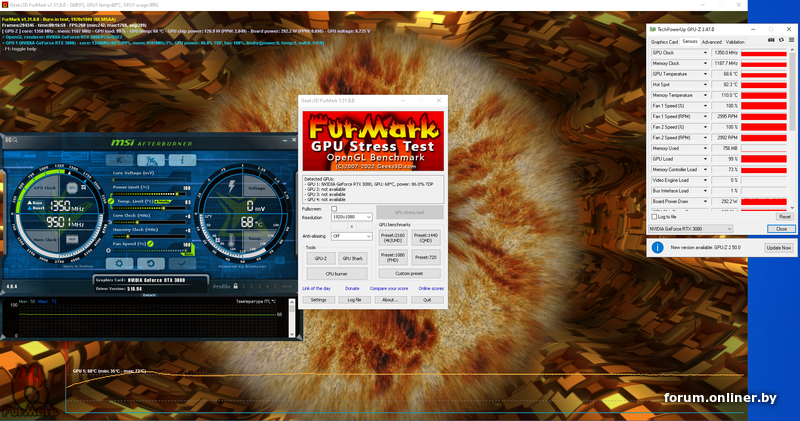Click the memory chip icon in clock gauge
Image resolution: width=800 pixels, height=421 pixels.
point(72,239)
